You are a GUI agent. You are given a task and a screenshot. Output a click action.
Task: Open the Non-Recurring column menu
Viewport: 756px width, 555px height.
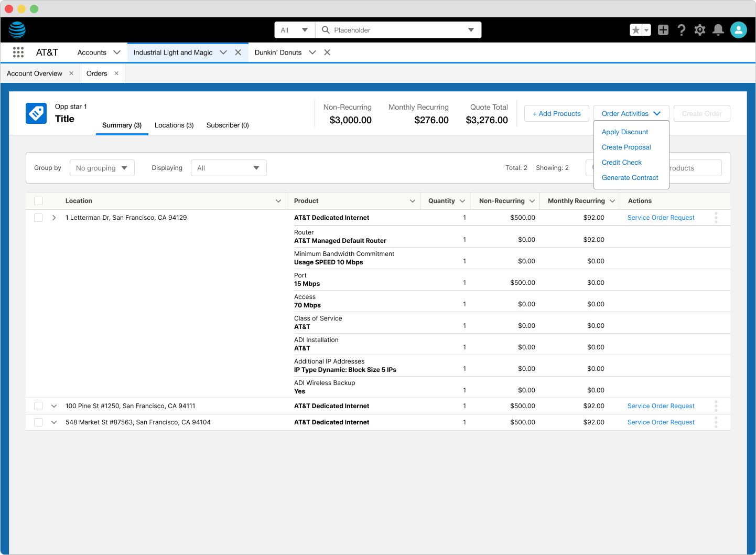point(532,201)
